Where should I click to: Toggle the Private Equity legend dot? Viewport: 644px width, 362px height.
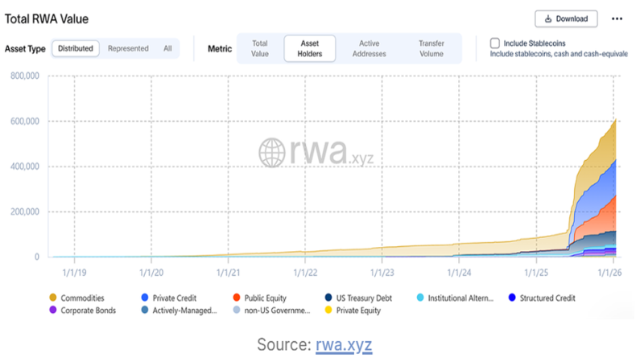[328, 310]
